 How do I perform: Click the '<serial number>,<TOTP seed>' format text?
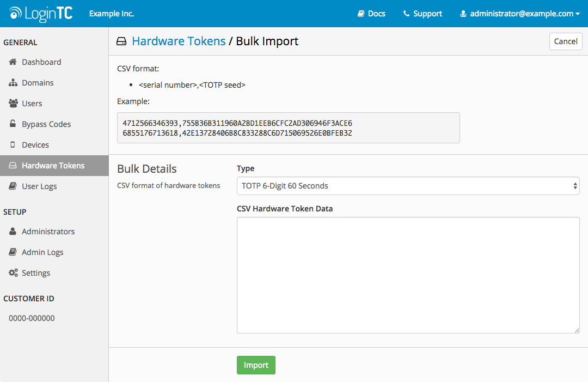tap(192, 85)
